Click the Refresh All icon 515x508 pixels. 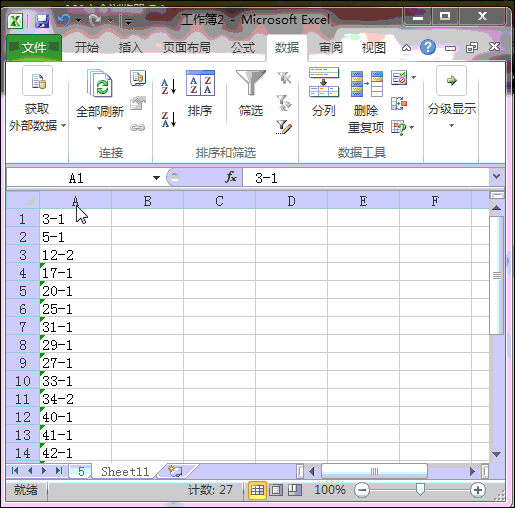pyautogui.click(x=100, y=83)
